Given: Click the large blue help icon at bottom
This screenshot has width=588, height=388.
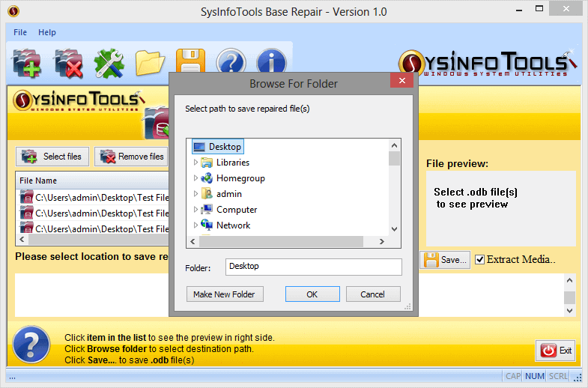Looking at the screenshot, I should (x=31, y=345).
